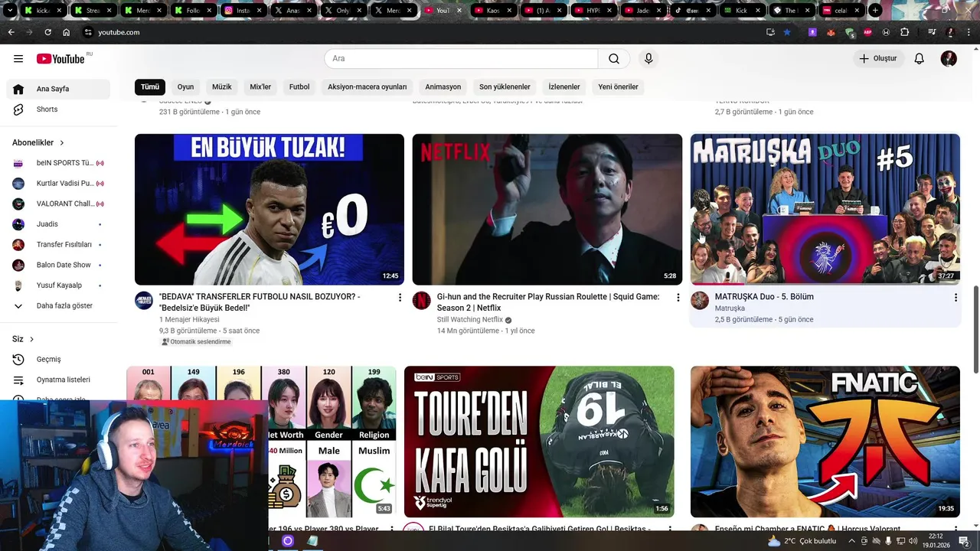The width and height of the screenshot is (980, 551).
Task: Select the Son yüklenenler chip
Action: (505, 86)
